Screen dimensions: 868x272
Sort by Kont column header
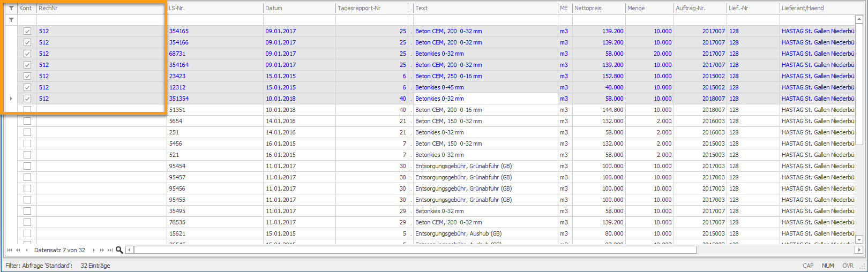[27, 8]
